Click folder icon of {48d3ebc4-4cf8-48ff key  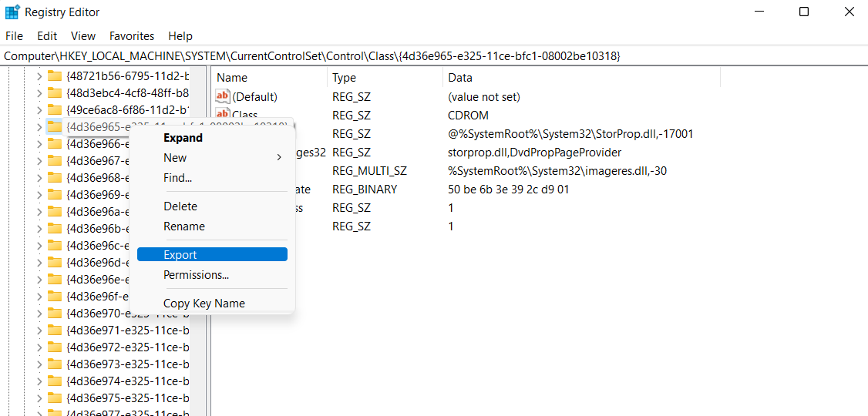54,92
